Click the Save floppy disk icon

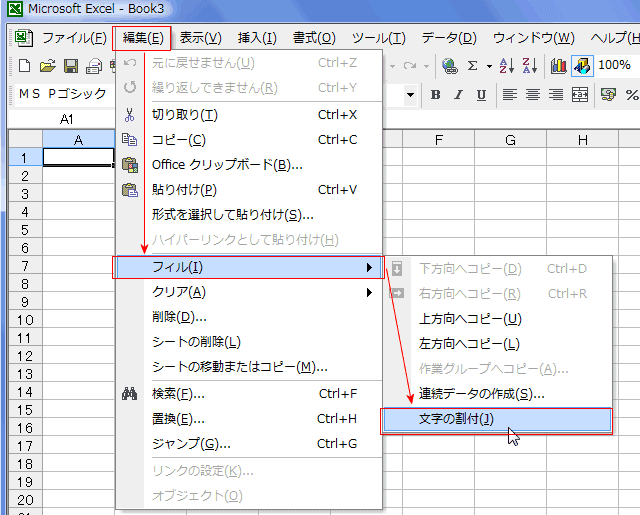click(71, 66)
